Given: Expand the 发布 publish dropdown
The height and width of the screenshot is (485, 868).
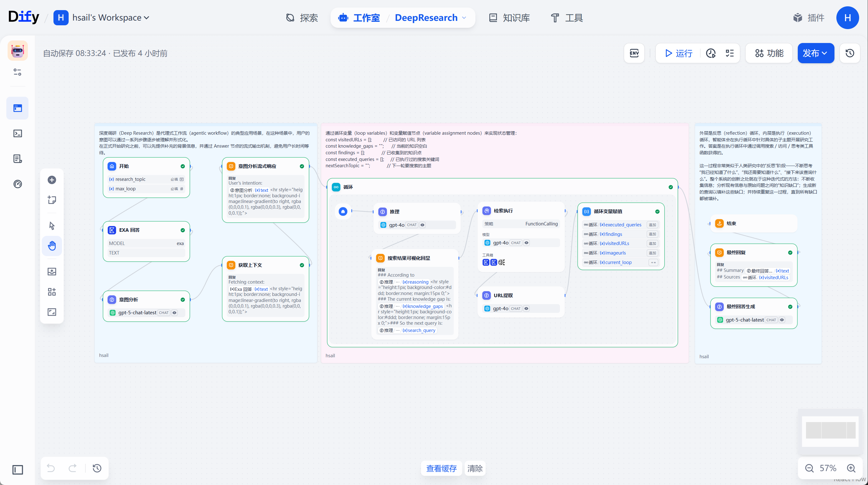Looking at the screenshot, I should [x=815, y=53].
